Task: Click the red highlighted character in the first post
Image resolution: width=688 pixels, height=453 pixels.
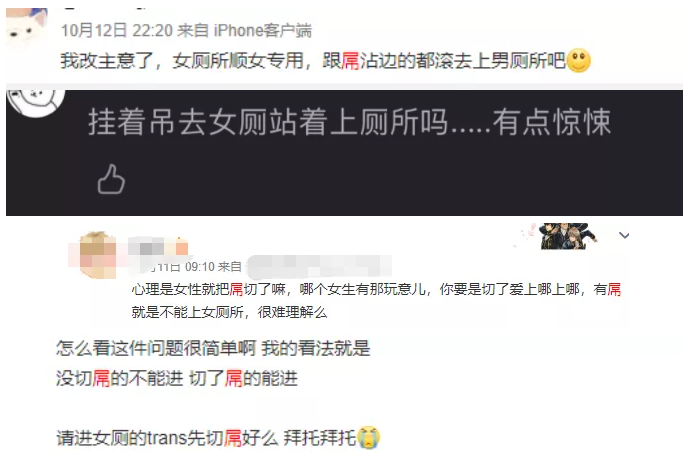Action: [x=350, y=61]
